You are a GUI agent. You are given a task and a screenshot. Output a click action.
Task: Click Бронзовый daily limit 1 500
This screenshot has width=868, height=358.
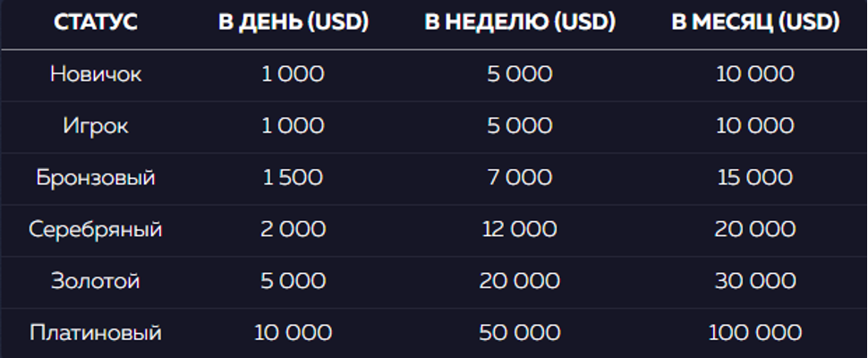click(x=293, y=177)
